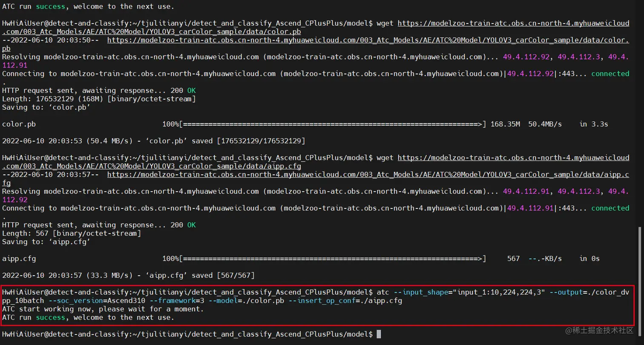
Task: Click '100%' in the aipp.cfg row
Action: pos(171,259)
